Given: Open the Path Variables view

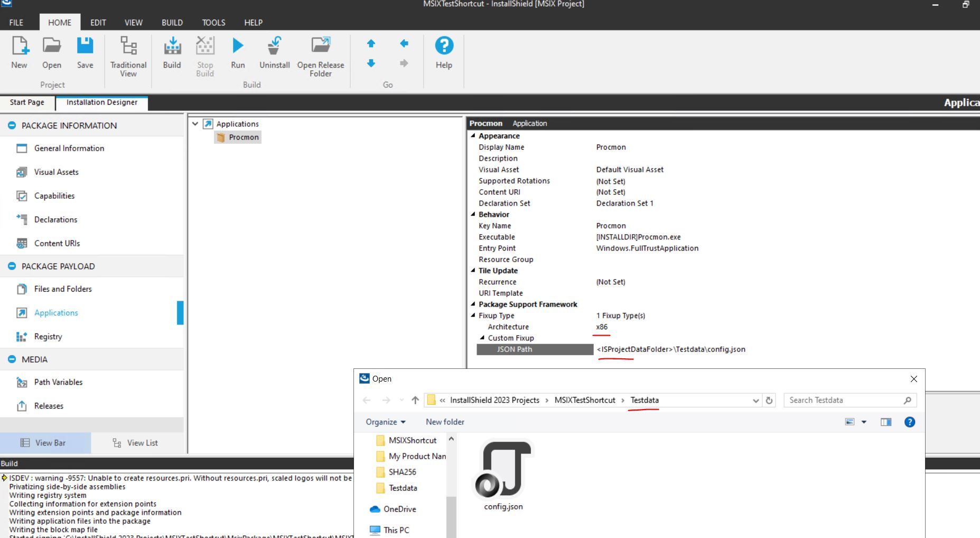Looking at the screenshot, I should click(58, 382).
